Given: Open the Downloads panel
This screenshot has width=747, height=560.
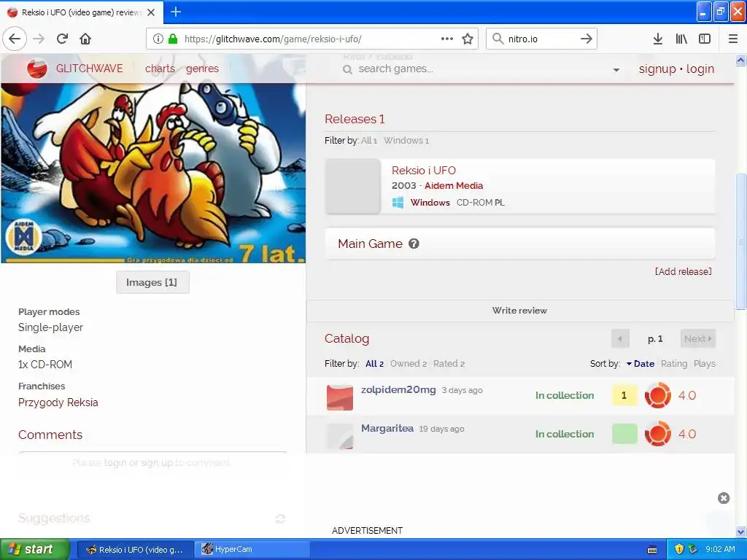Looking at the screenshot, I should point(658,39).
